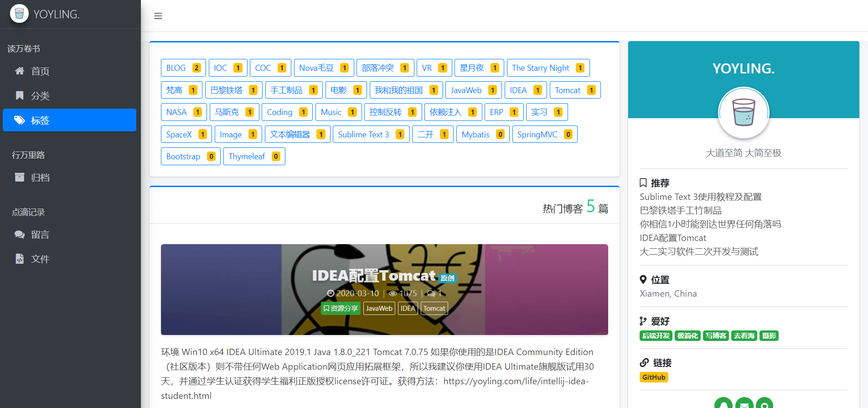Select the Tomcat tag in tag cloud

pyautogui.click(x=575, y=90)
